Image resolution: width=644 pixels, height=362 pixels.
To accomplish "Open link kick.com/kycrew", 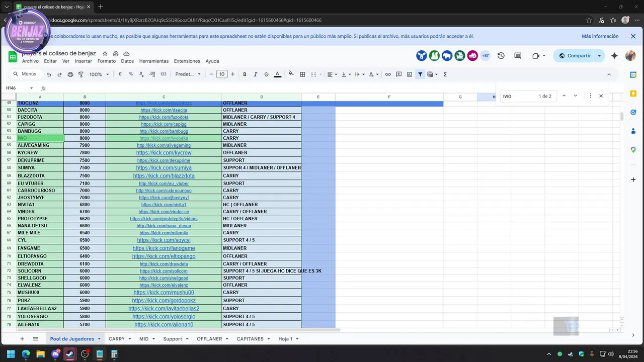I will (x=164, y=153).
